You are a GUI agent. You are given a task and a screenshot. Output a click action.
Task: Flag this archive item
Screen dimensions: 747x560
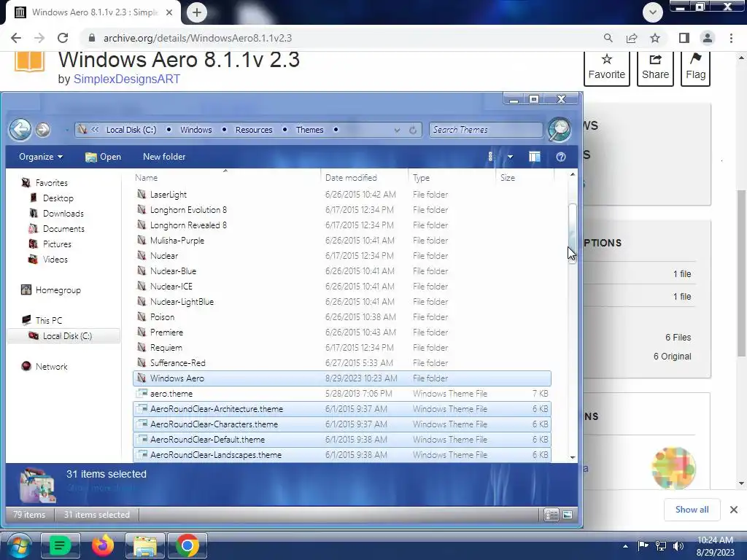point(695,68)
